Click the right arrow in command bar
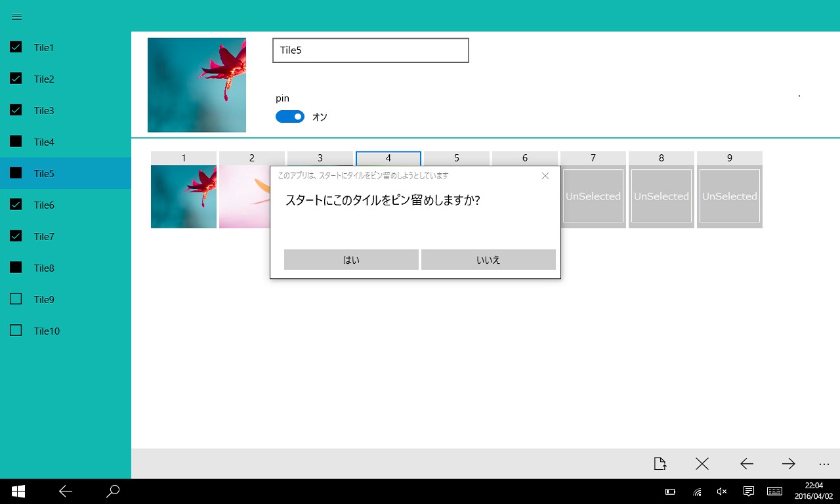840x504 pixels. 789,464
